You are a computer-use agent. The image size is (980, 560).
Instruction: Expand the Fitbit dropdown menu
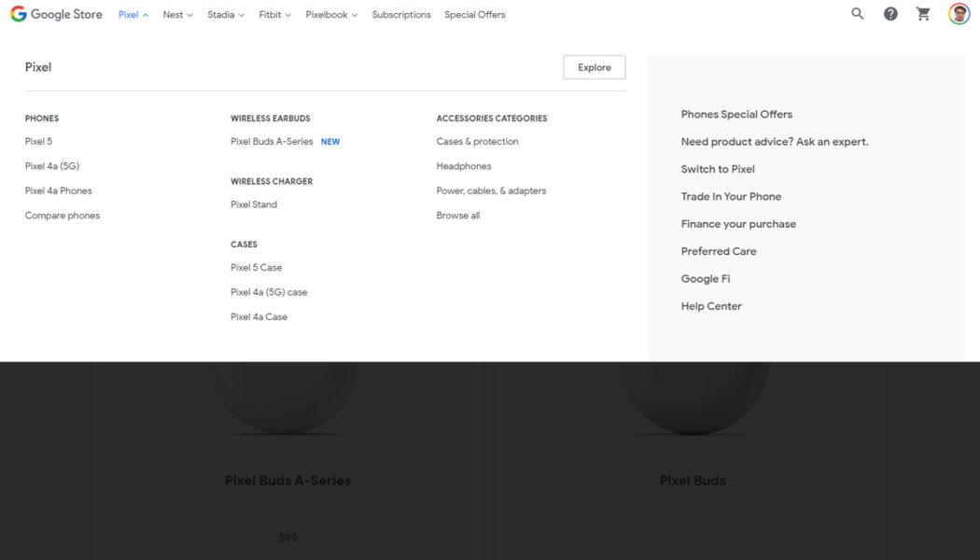[x=274, y=15]
